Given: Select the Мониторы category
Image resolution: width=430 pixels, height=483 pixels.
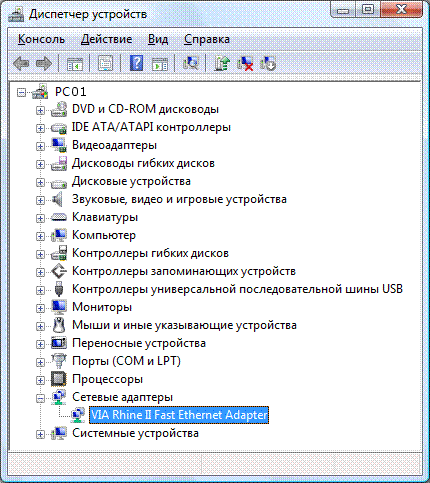Looking at the screenshot, I should click(102, 307).
